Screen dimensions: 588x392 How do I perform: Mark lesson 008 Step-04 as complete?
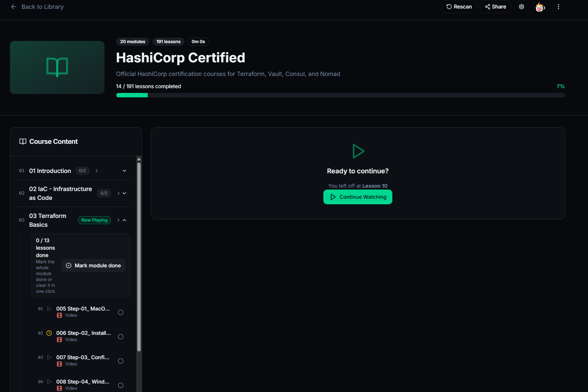click(121, 385)
